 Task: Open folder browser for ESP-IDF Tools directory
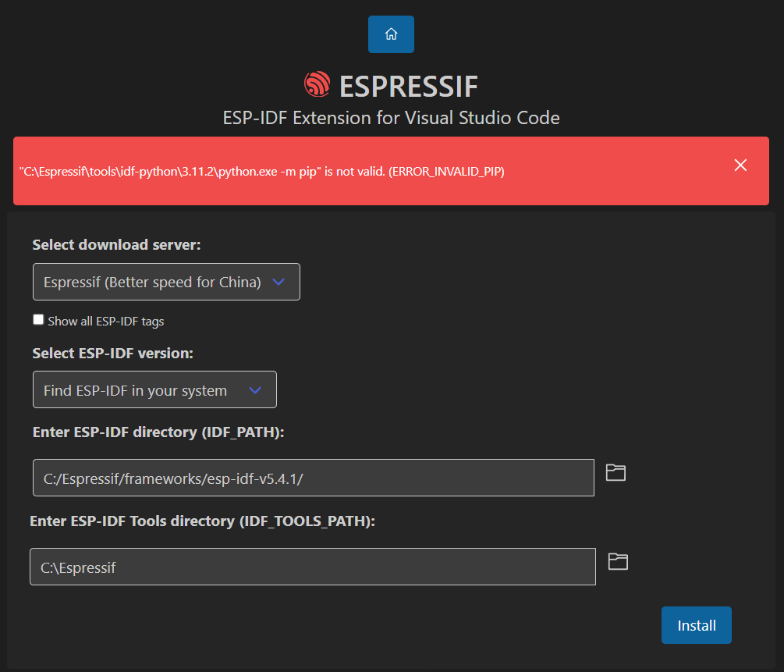pyautogui.click(x=618, y=562)
